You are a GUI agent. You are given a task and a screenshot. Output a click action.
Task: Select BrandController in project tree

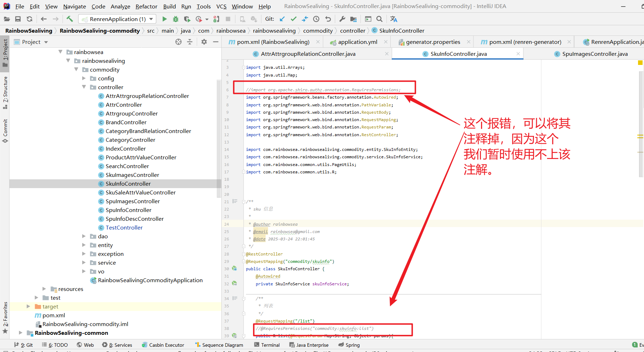(126, 122)
